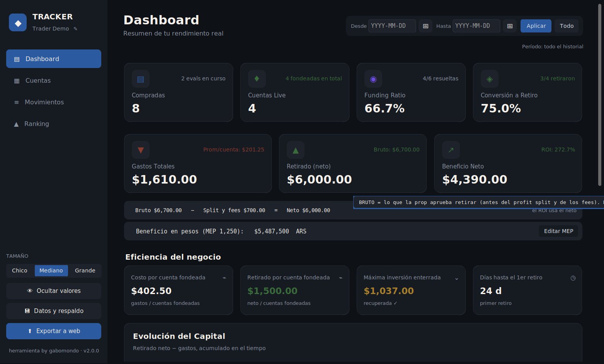This screenshot has width=604, height=364.
Task: Click the Editar MEP button
Action: coord(558,231)
